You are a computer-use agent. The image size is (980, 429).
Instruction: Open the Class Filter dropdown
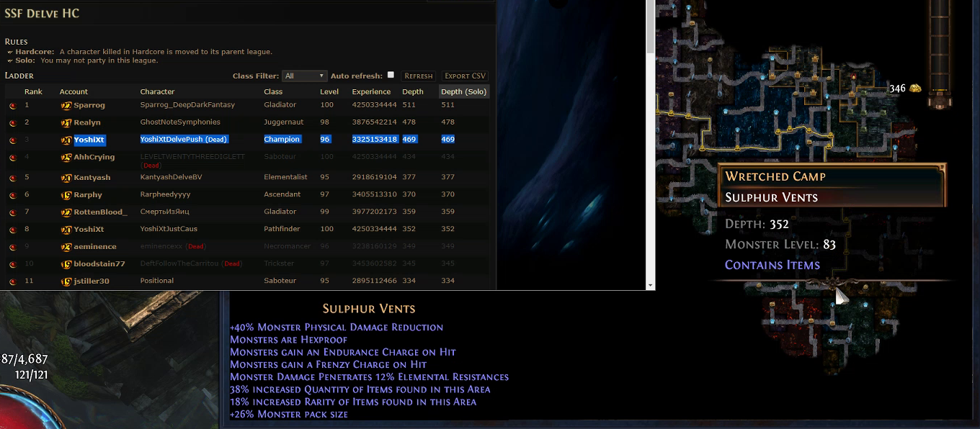[305, 76]
